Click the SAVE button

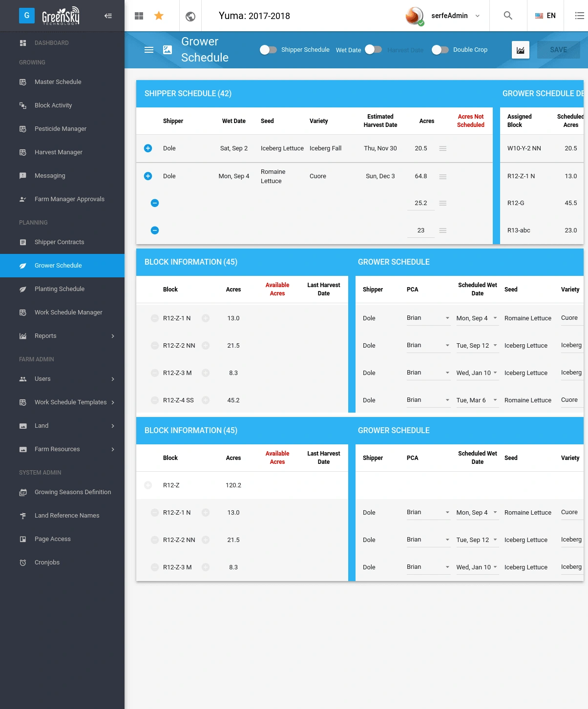[x=559, y=50]
